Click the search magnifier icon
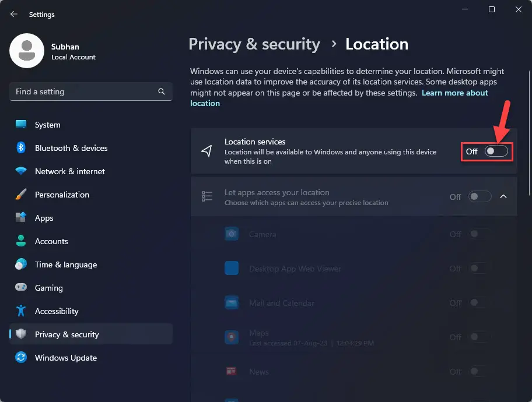Viewport: 532px width, 402px height. pos(162,91)
